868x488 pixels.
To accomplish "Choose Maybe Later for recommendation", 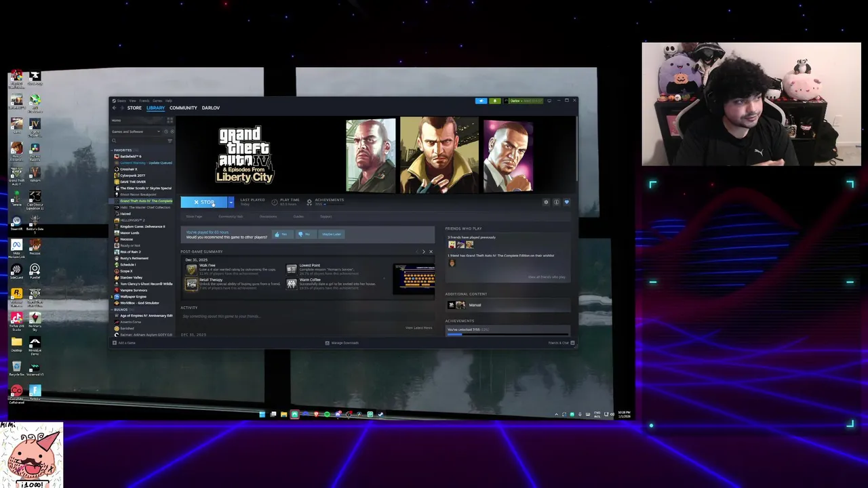I will click(x=331, y=235).
